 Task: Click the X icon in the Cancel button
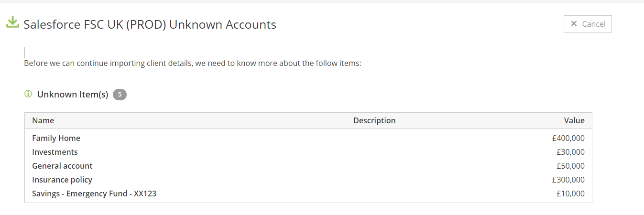[x=574, y=24]
